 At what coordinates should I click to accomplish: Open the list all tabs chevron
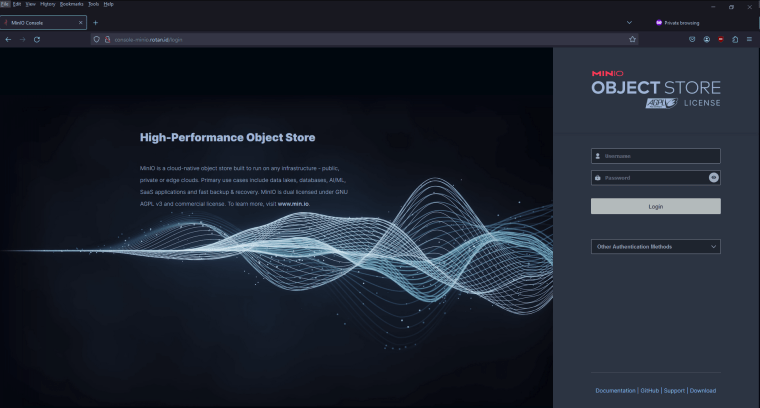629,23
